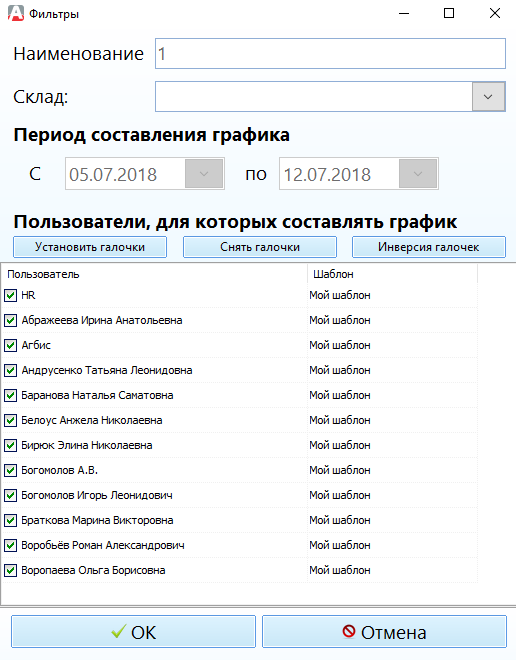The image size is (516, 660).
Task: Close the Фильтры window
Action: [495, 13]
